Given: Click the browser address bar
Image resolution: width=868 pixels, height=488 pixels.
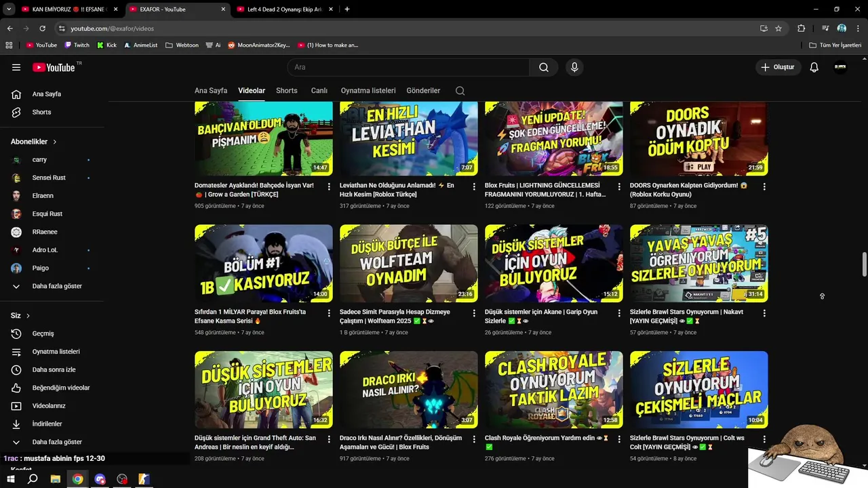Looking at the screenshot, I should point(407,28).
